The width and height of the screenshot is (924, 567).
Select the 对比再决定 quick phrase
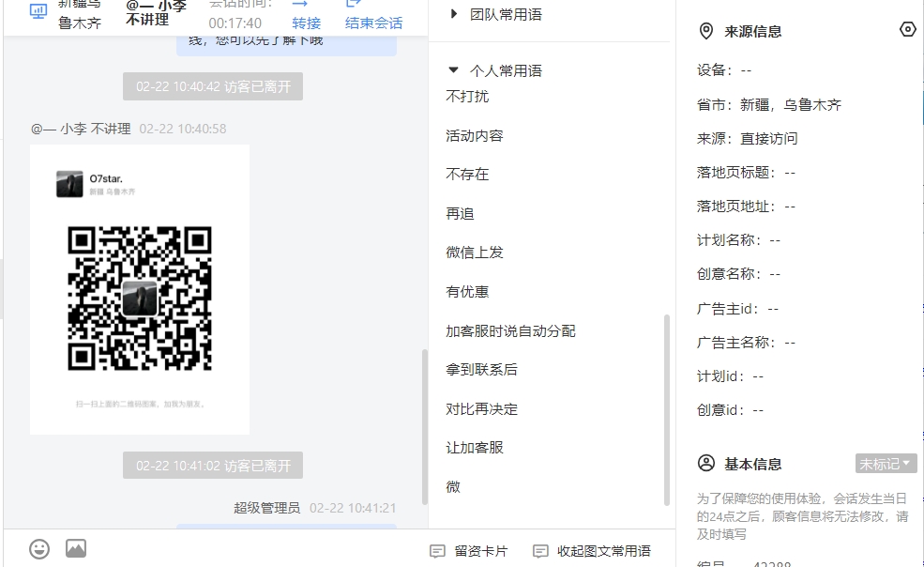[x=481, y=409]
